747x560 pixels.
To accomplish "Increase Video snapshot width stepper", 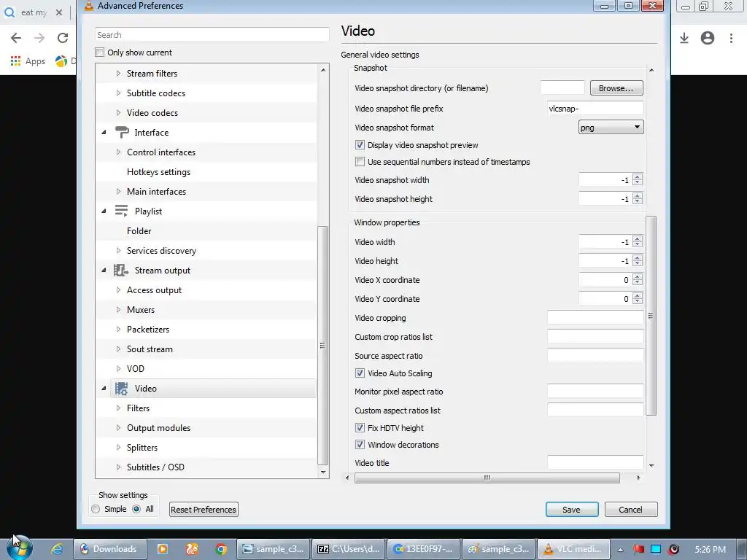I will tap(638, 177).
